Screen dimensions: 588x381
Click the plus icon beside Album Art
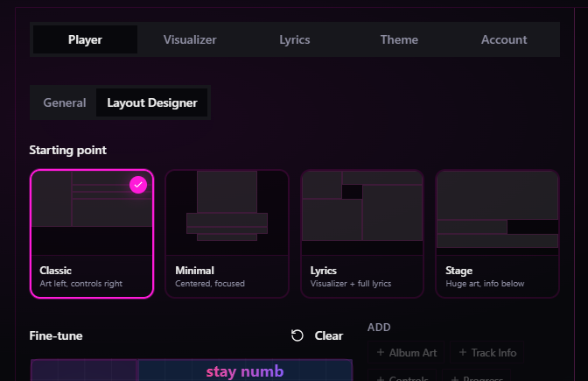point(381,352)
